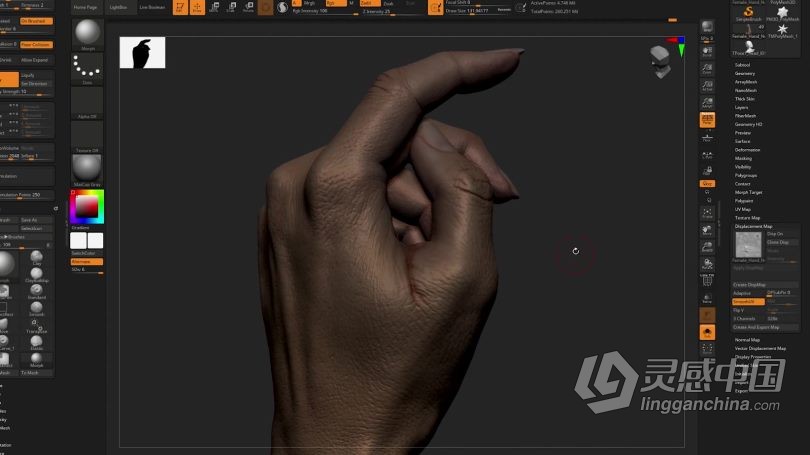This screenshot has width=810, height=455.
Task: Click the Clone Disp button
Action: tap(783, 242)
